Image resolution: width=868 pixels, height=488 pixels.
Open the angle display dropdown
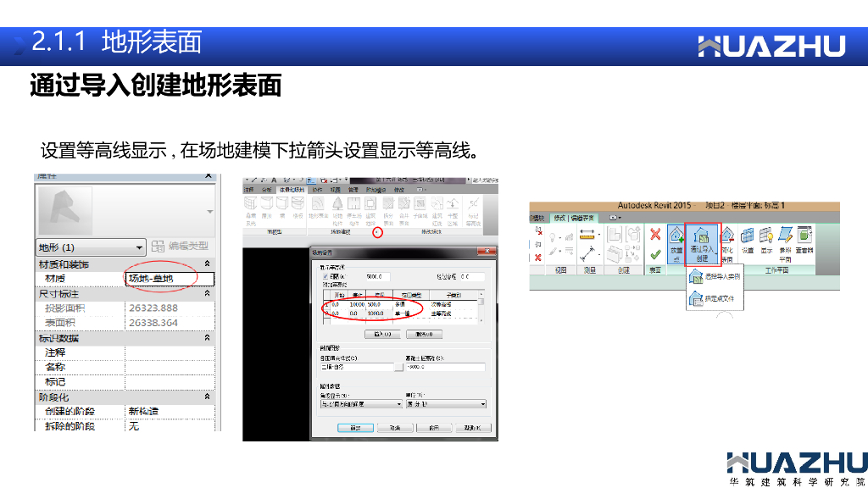click(361, 404)
